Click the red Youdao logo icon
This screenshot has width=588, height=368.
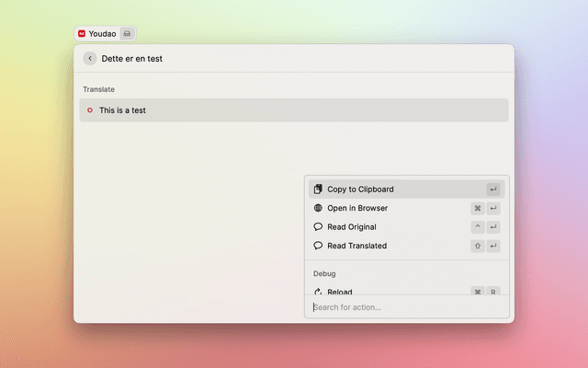pos(82,33)
